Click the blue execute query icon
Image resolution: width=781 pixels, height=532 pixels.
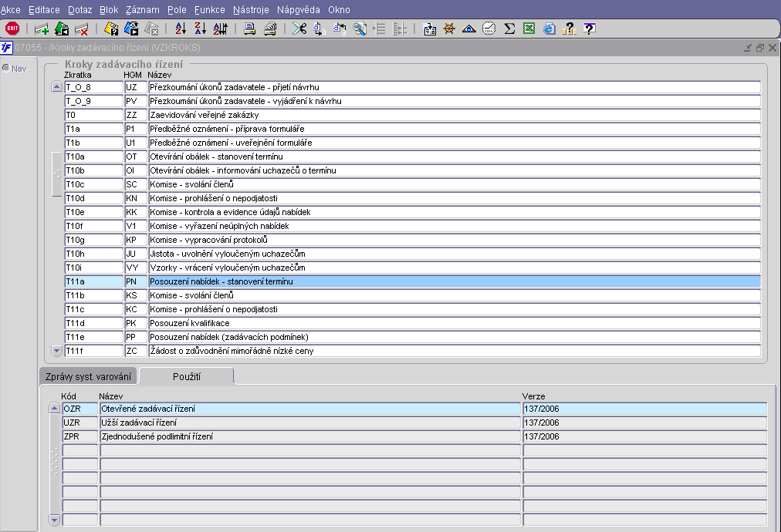131,29
